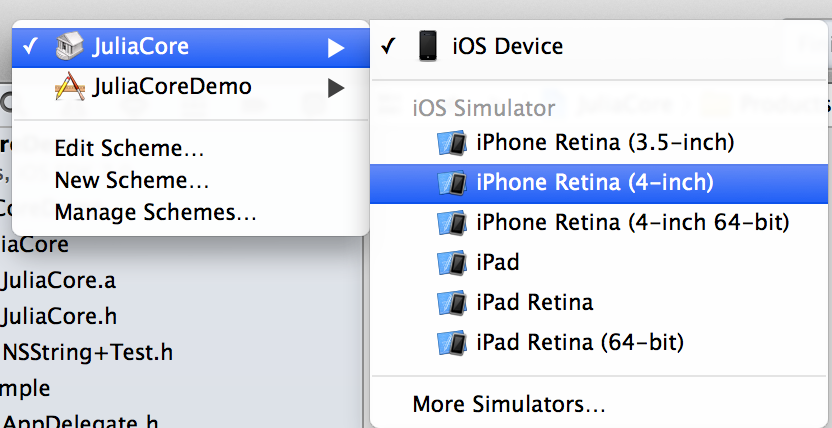Click the JuliaCore library building icon

coord(70,46)
